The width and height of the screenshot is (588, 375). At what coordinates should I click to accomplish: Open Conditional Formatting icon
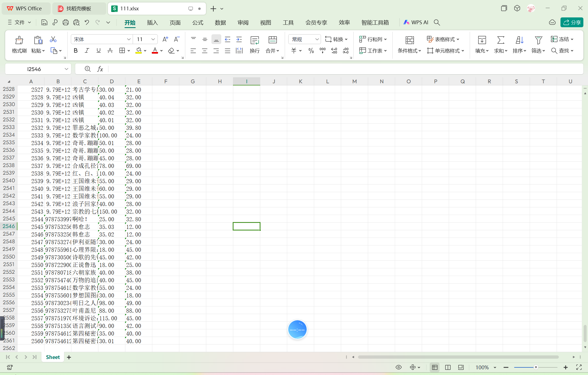pos(410,40)
